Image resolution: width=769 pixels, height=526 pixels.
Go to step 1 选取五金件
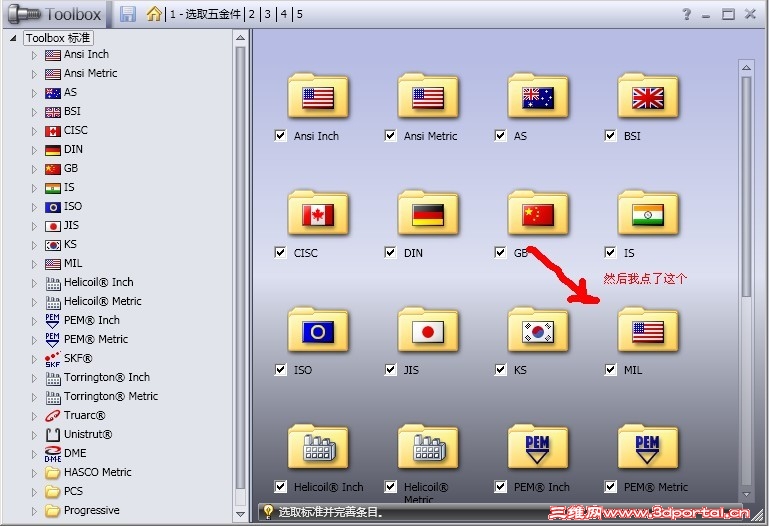[205, 14]
